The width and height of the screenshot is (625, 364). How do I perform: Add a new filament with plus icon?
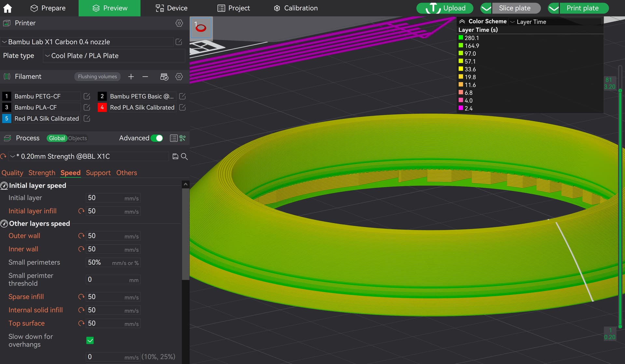coord(131,77)
